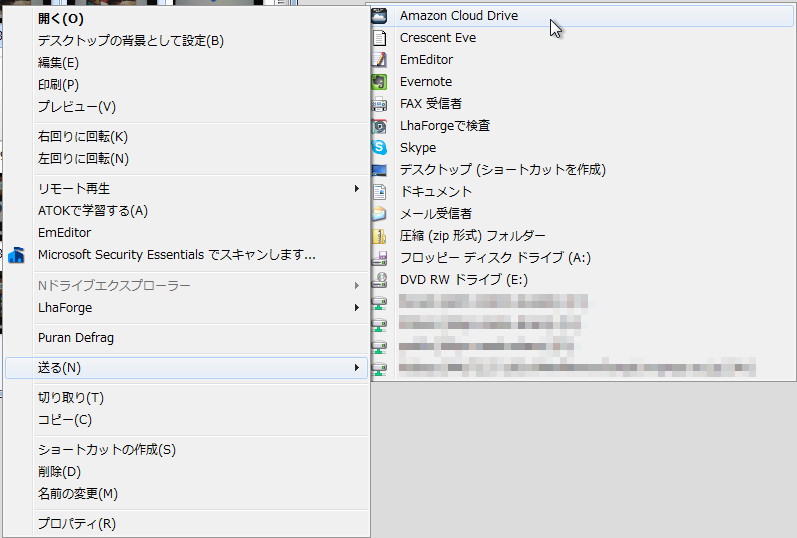Click the FAX 受信者 fax icon

379,104
